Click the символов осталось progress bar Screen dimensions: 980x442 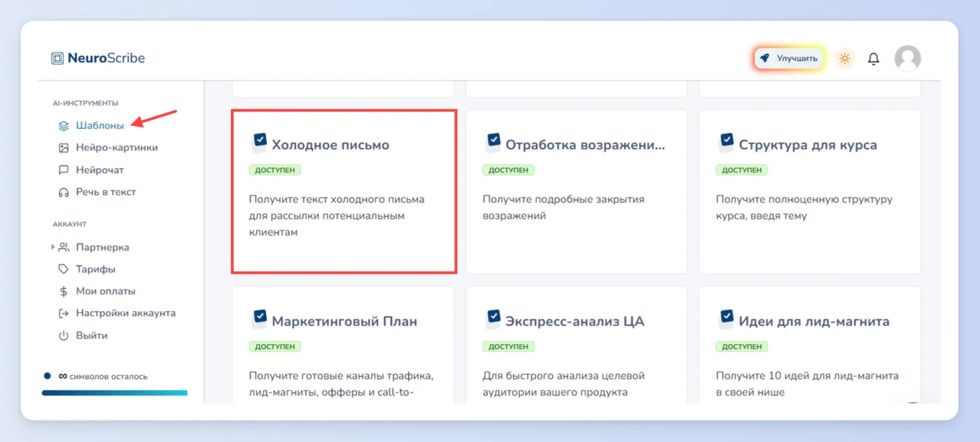(115, 393)
